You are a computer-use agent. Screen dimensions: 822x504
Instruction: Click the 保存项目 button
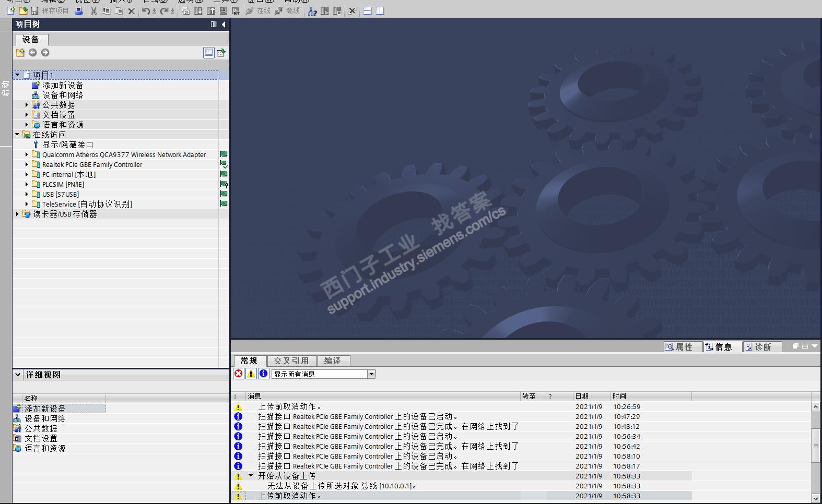pos(50,10)
